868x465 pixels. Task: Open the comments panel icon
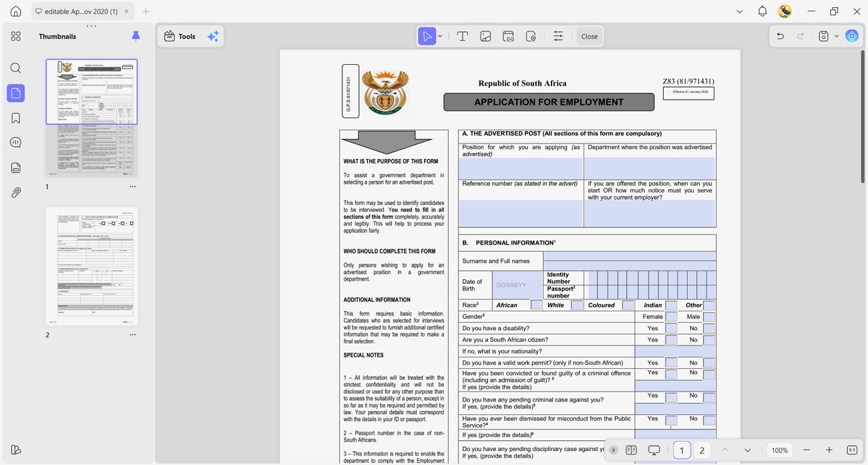pos(16,143)
